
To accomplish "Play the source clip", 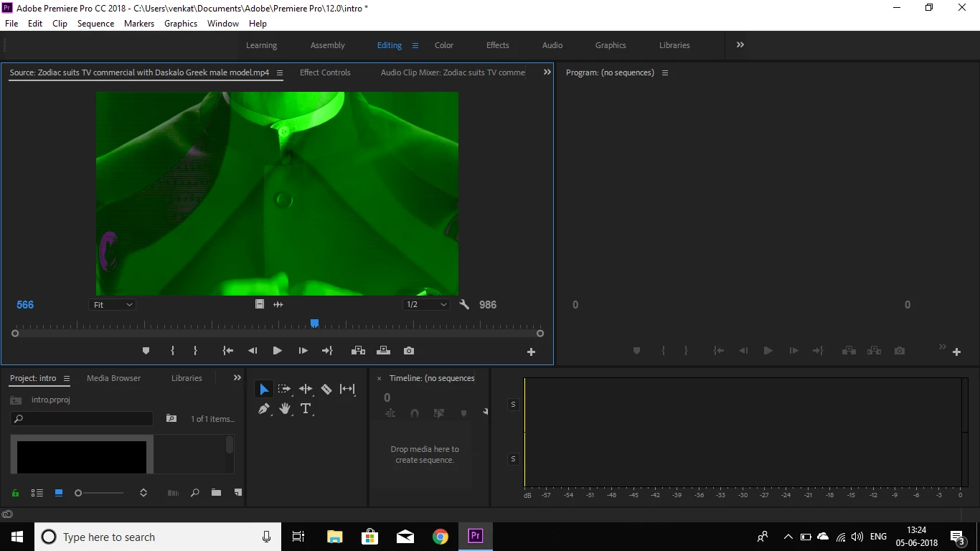I will point(277,351).
